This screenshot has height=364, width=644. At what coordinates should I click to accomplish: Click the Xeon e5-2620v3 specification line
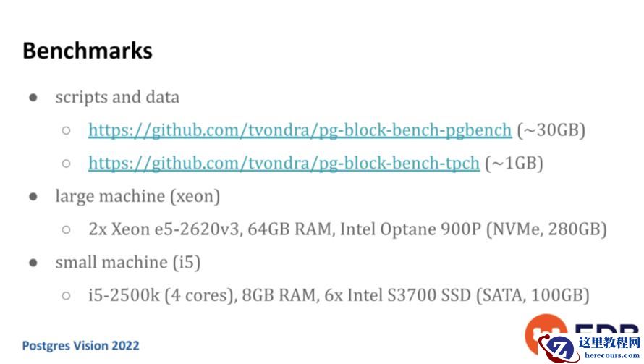tap(347, 229)
